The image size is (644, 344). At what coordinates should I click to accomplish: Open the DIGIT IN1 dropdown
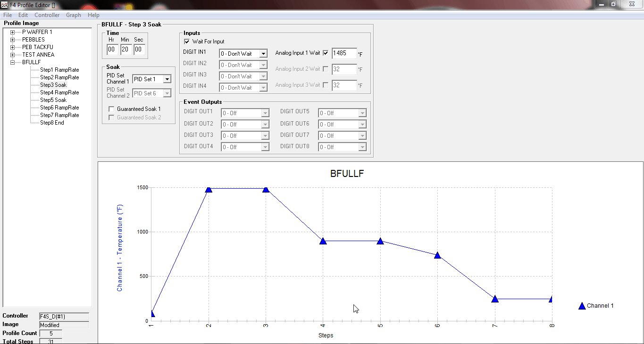[x=263, y=54]
